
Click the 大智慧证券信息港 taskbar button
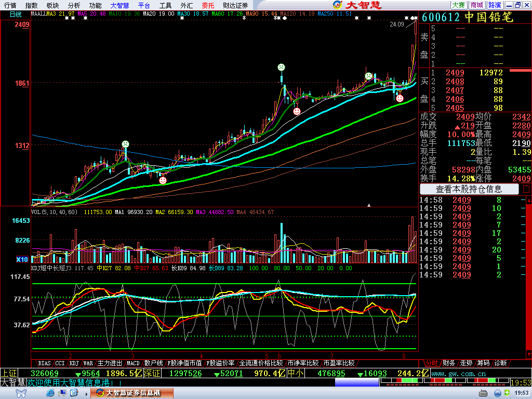[132, 393]
